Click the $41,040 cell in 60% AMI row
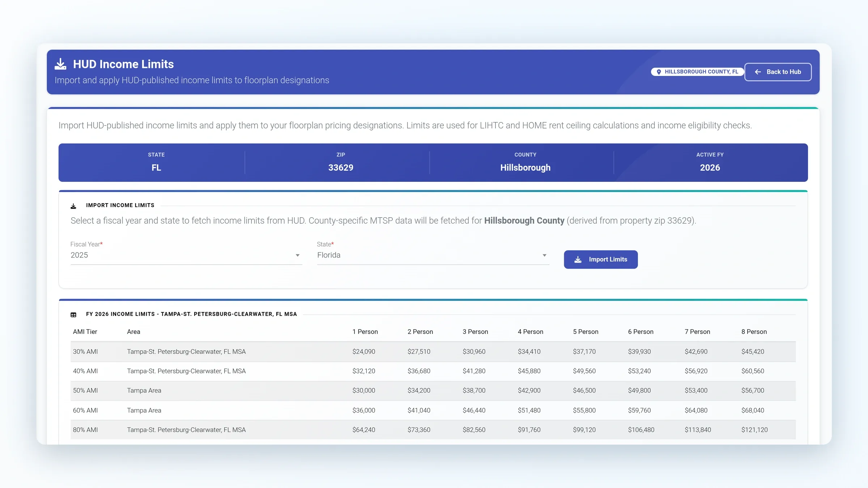The height and width of the screenshot is (488, 868). [x=419, y=411]
